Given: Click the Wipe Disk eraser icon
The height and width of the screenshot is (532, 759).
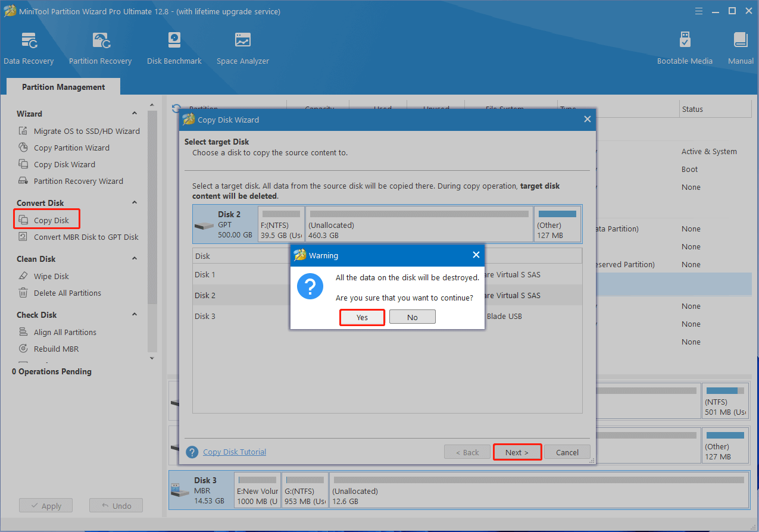Looking at the screenshot, I should (23, 276).
